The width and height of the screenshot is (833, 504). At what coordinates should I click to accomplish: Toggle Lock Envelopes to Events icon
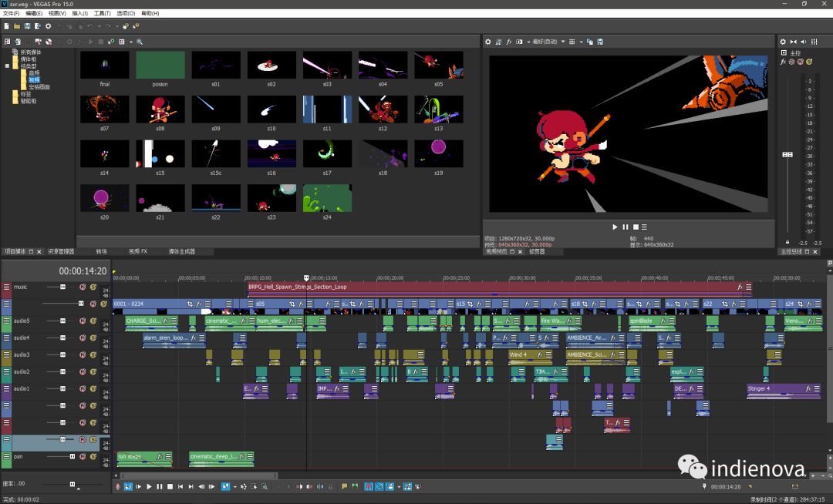(406, 486)
